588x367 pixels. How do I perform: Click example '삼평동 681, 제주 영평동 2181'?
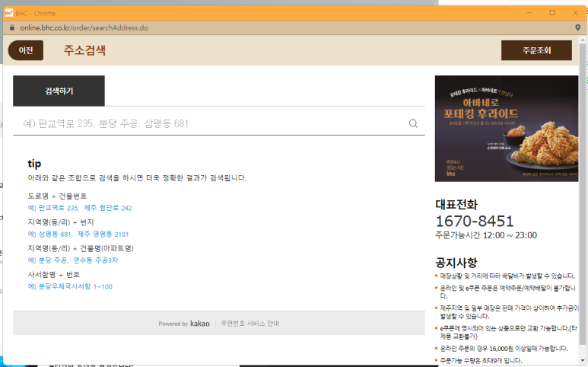78,235
